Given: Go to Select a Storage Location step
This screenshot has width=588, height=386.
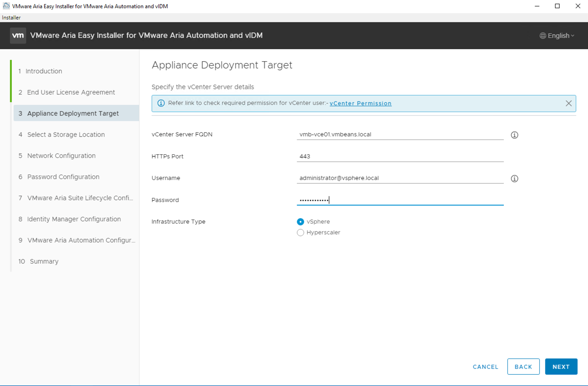Looking at the screenshot, I should pos(62,135).
